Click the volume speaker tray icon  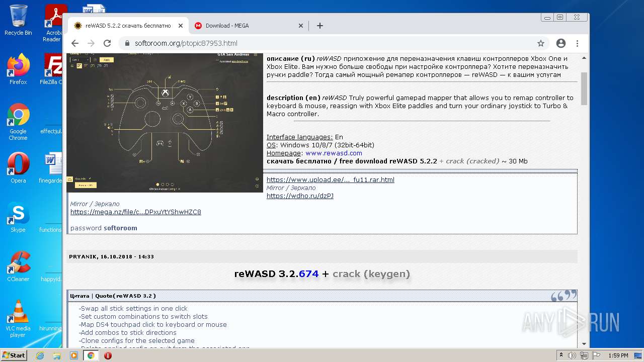pyautogui.click(x=572, y=355)
